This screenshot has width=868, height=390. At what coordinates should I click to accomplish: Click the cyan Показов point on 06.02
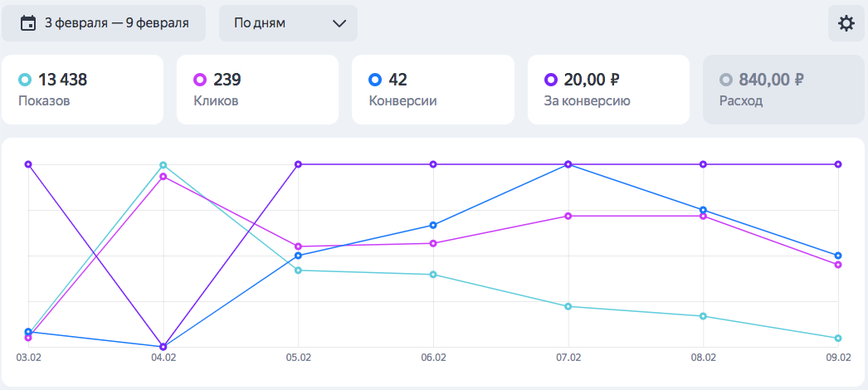tap(433, 275)
